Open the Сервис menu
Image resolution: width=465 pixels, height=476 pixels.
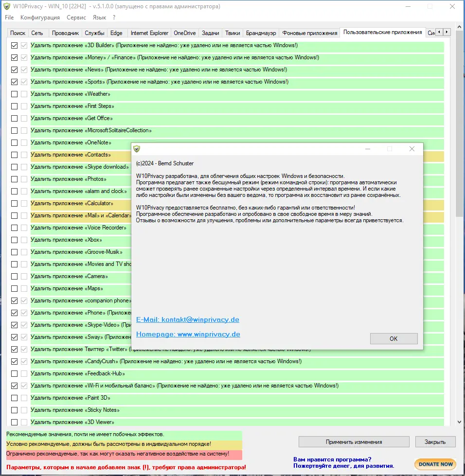[76, 18]
